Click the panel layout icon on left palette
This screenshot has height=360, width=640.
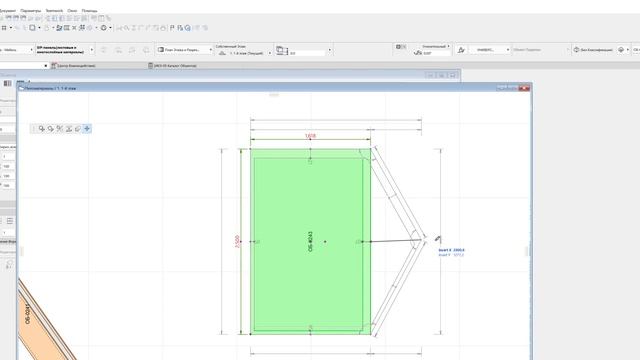(x=7, y=83)
